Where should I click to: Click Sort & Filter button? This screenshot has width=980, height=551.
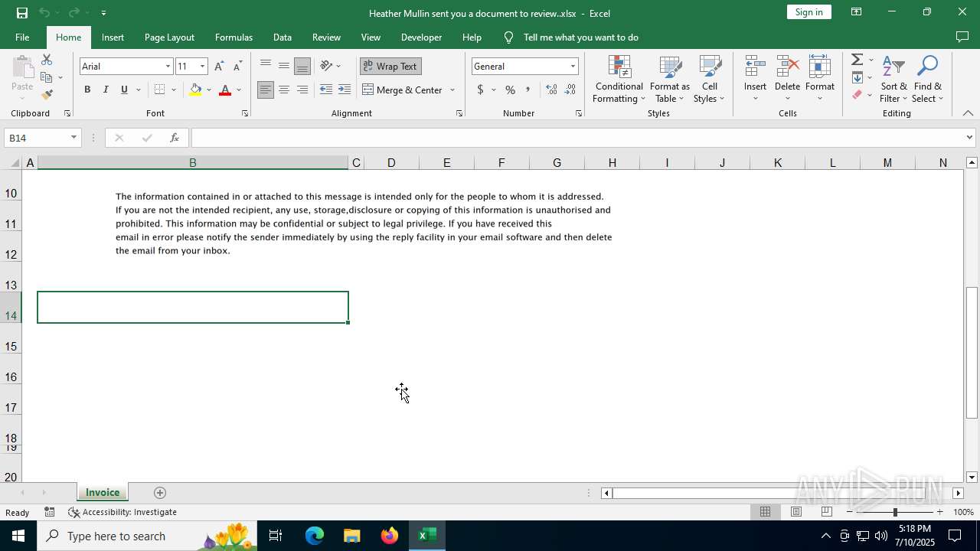(x=893, y=79)
